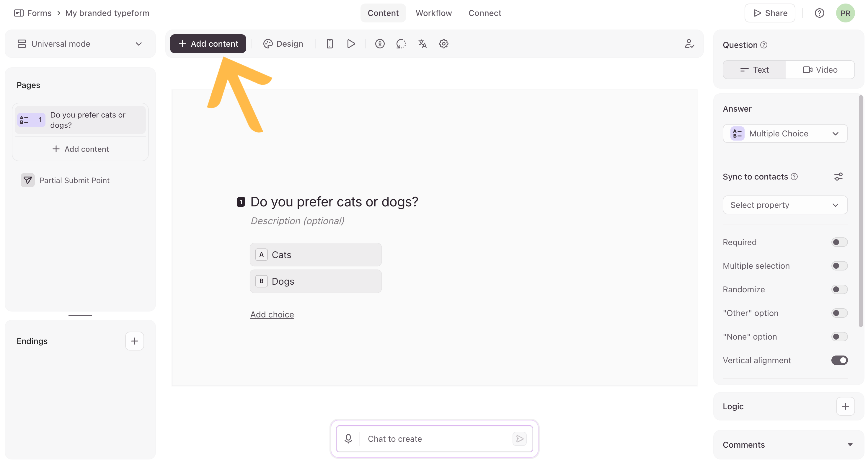Click the Share button
Image resolution: width=868 pixels, height=463 pixels.
pos(770,13)
